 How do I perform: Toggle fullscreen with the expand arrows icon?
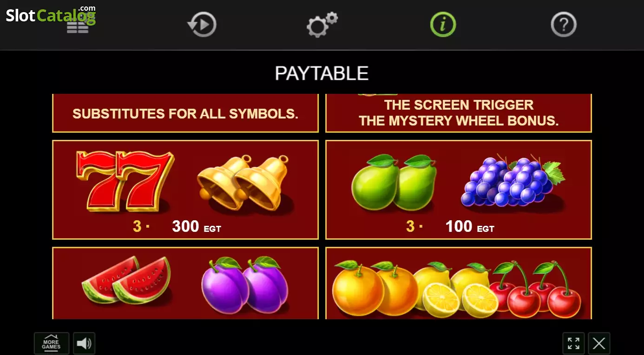[573, 343]
